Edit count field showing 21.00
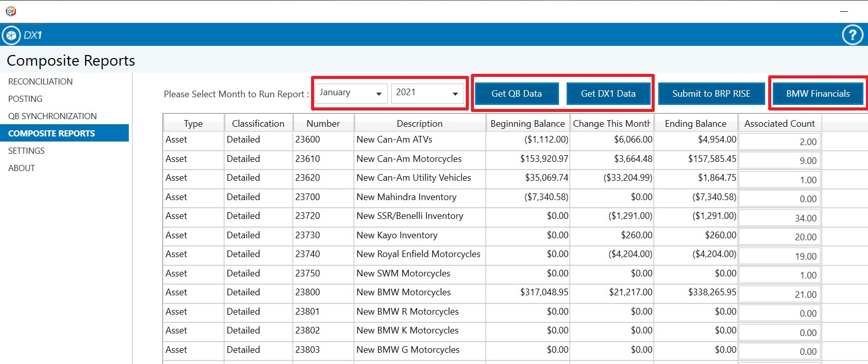Viewport: 868px width, 364px height. (779, 294)
